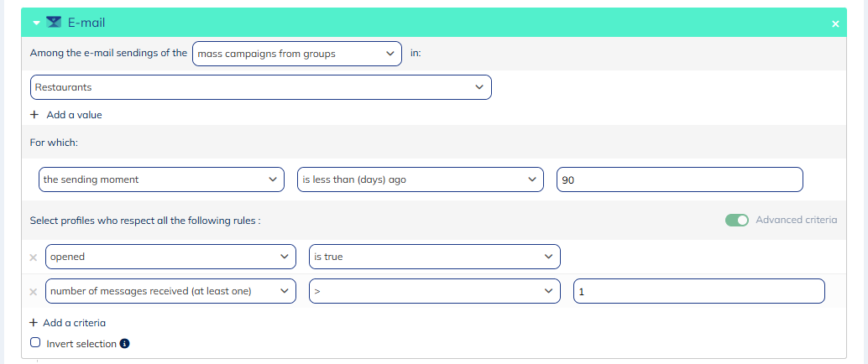The width and height of the screenshot is (868, 364).
Task: Open the greater-than operator dropdown
Action: [x=434, y=291]
